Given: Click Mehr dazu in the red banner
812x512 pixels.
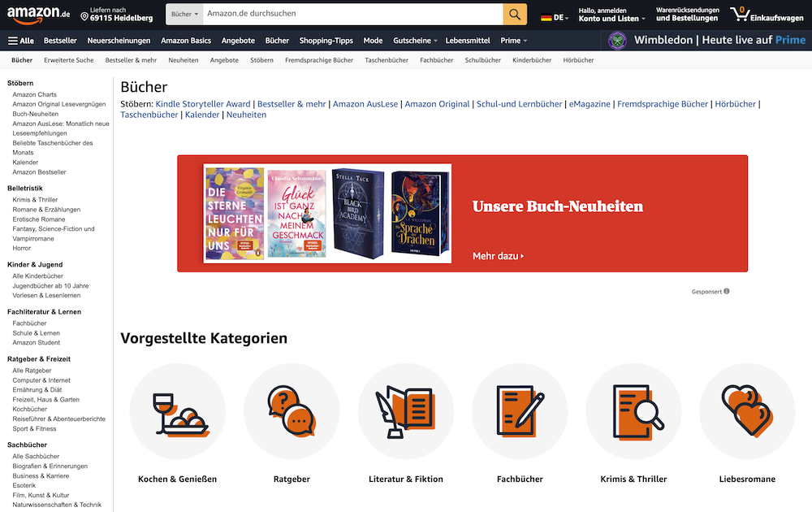Looking at the screenshot, I should tap(499, 256).
